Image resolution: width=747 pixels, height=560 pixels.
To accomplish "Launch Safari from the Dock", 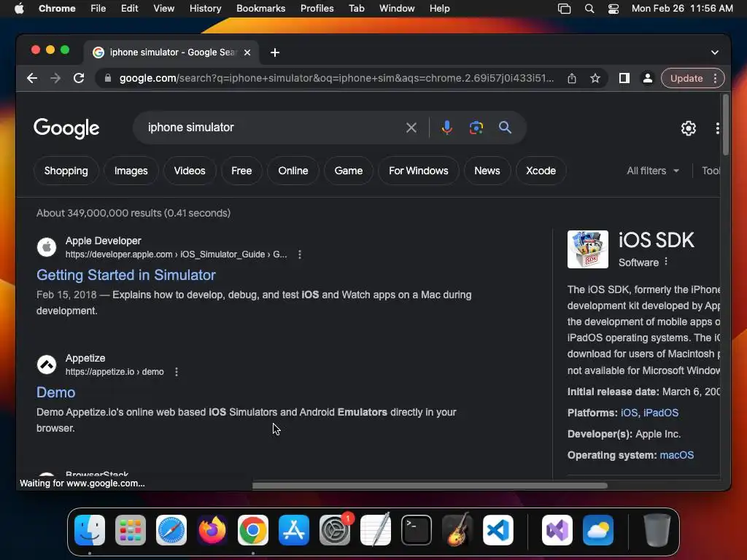I will [171, 530].
